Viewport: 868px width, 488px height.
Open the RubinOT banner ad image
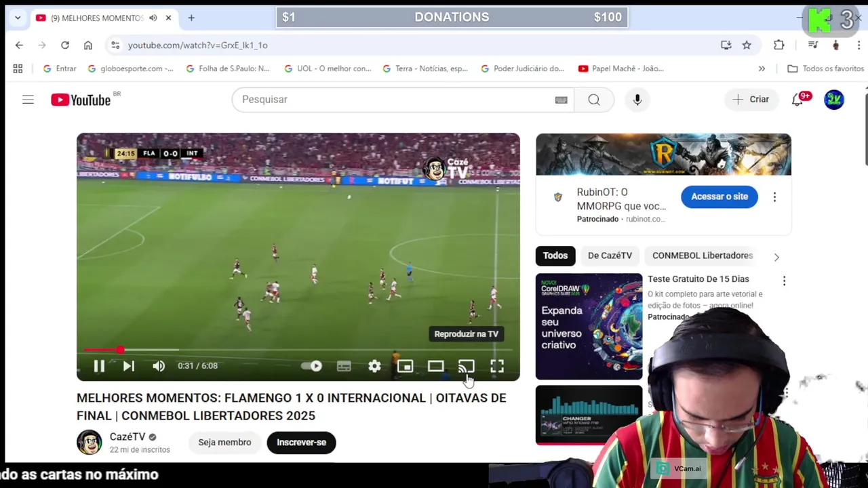(x=663, y=155)
